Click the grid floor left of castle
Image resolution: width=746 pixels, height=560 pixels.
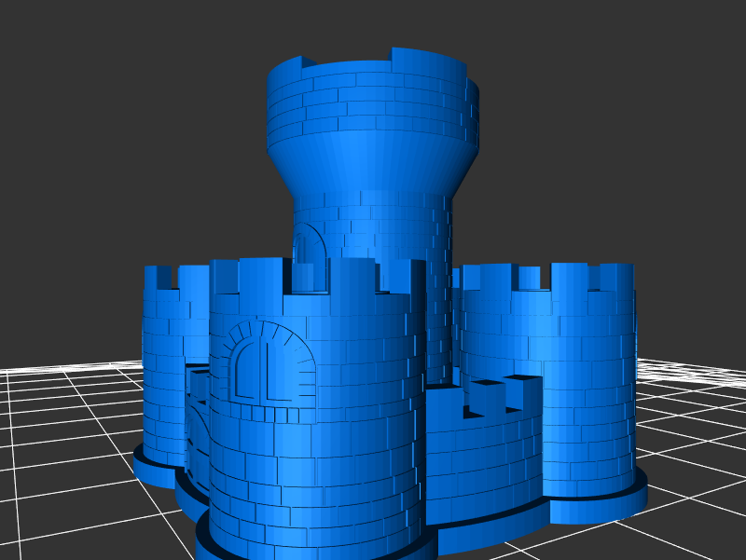click(x=65, y=438)
